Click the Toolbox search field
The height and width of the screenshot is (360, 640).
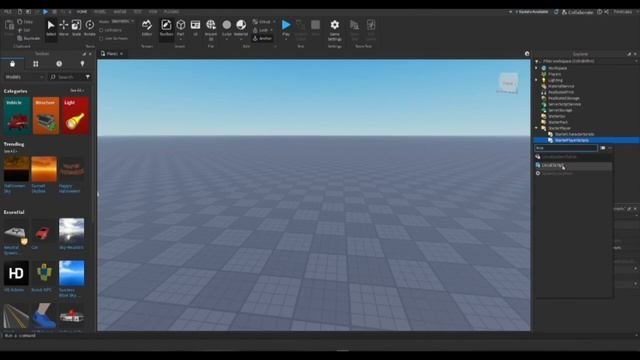66,77
